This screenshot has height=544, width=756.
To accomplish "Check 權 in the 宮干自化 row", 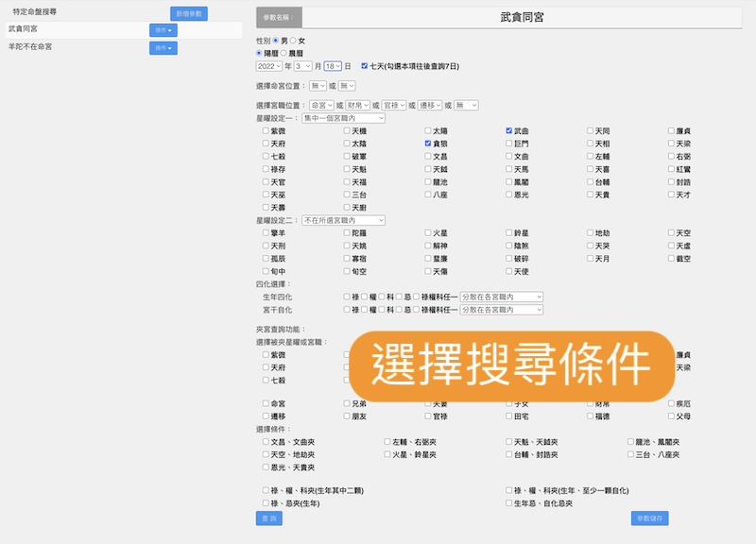I will pos(364,310).
